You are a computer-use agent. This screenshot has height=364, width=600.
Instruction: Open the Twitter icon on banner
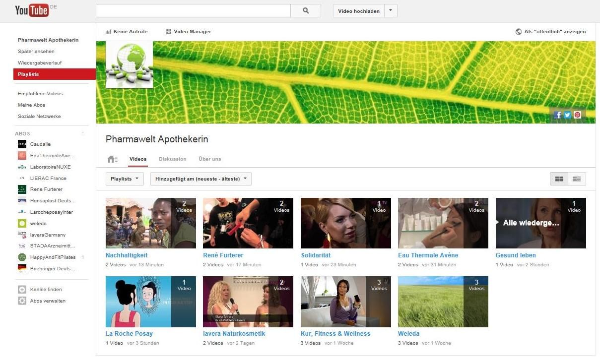(x=568, y=115)
